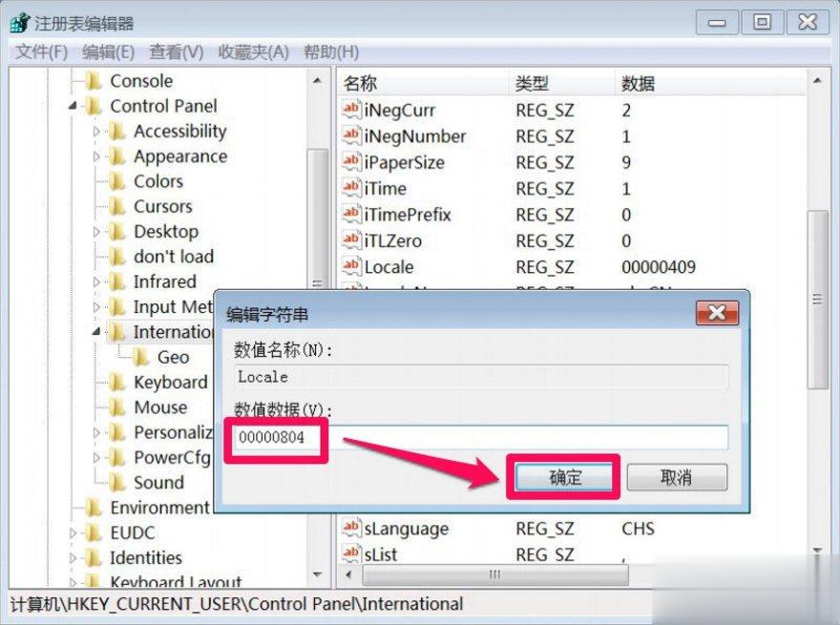Click the Desktop folder icon

117,231
